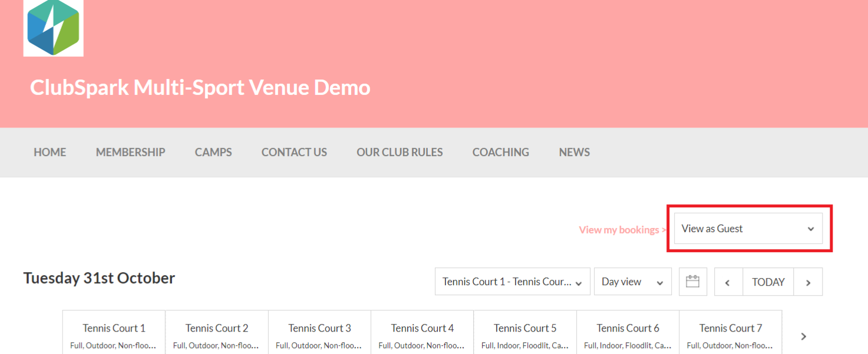Open the CAMPS menu item

[x=213, y=152]
